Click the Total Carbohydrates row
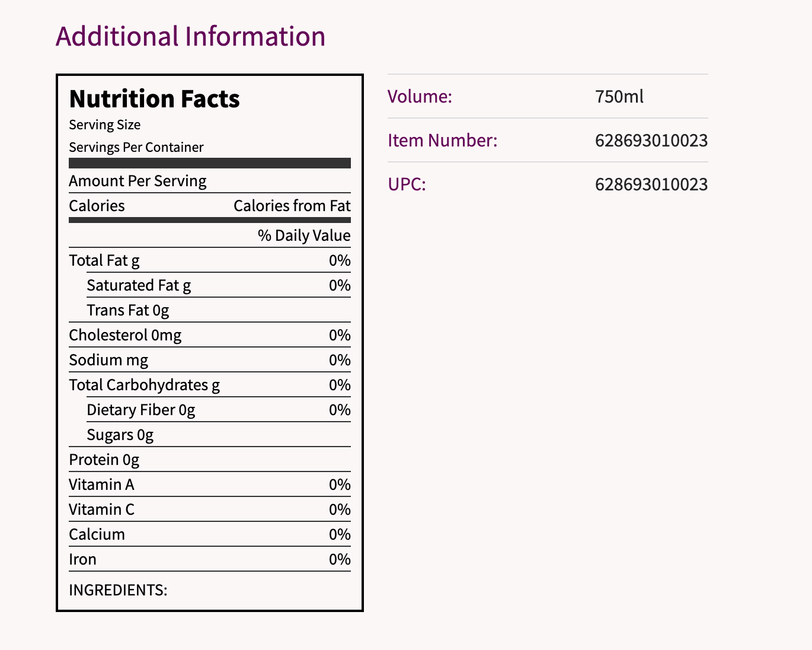 (144, 385)
